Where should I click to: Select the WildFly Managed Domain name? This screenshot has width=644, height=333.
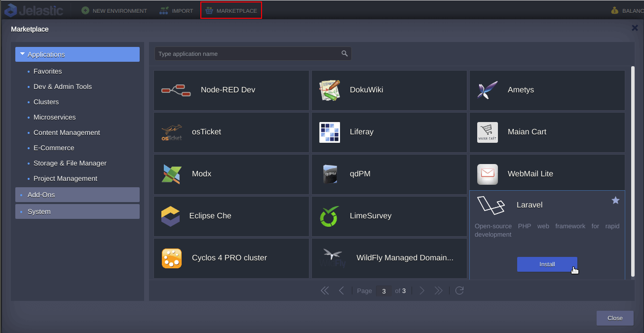[x=405, y=258]
